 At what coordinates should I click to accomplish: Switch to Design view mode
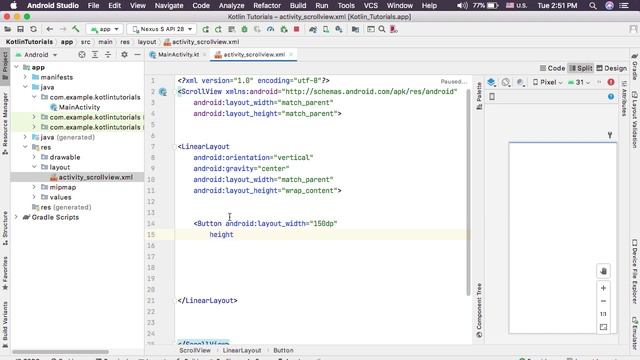611,68
